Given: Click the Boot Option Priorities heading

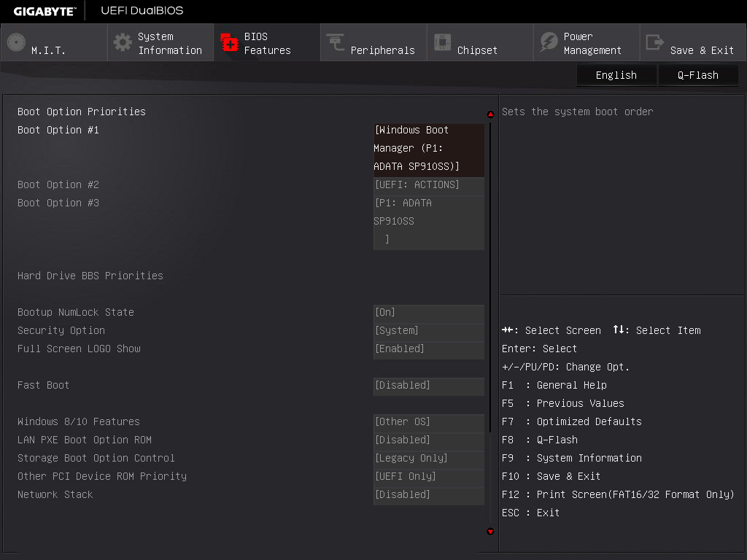Looking at the screenshot, I should click(82, 112).
